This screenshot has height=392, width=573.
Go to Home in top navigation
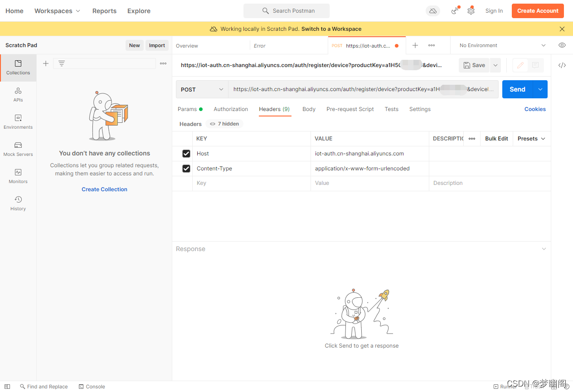click(x=15, y=11)
